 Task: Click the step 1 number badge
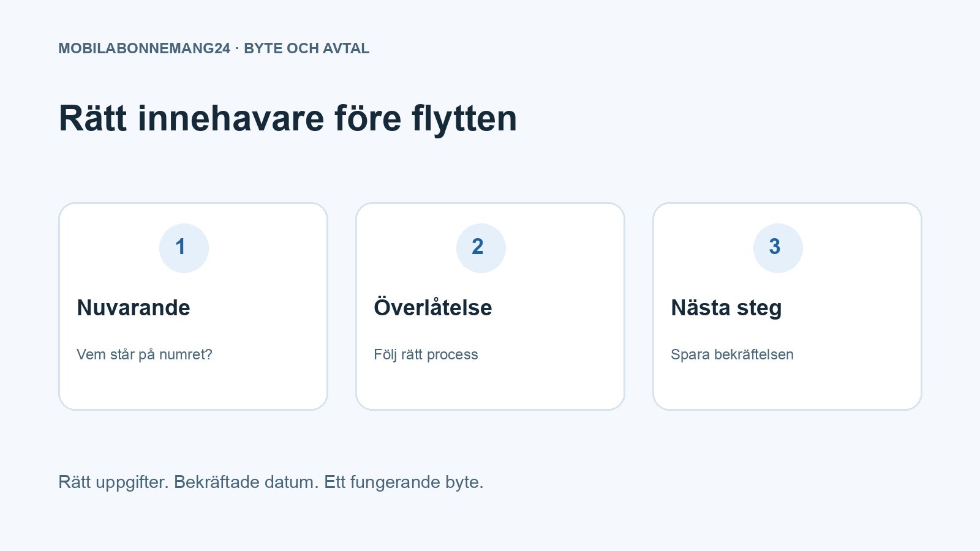184,248
